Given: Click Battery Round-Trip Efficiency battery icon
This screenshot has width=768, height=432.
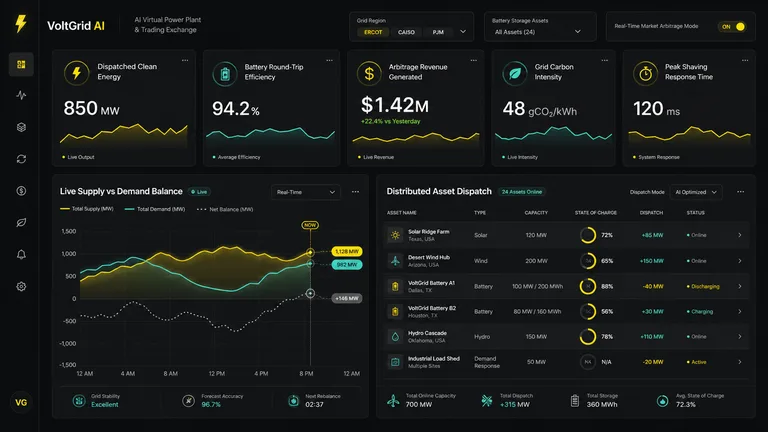Looking at the screenshot, I should 225,74.
